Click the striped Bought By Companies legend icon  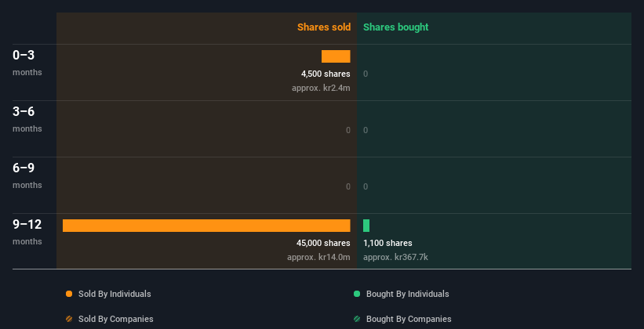pyautogui.click(x=357, y=319)
